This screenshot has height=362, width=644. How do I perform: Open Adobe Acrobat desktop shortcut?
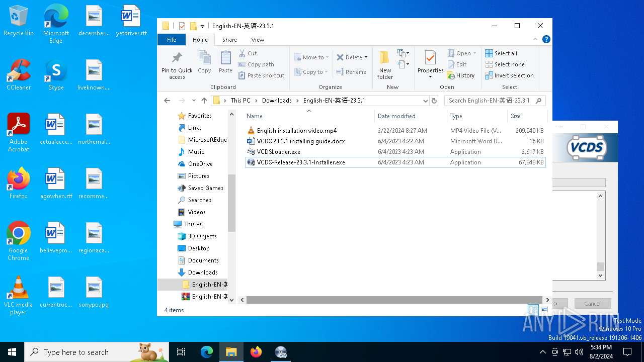(19, 133)
